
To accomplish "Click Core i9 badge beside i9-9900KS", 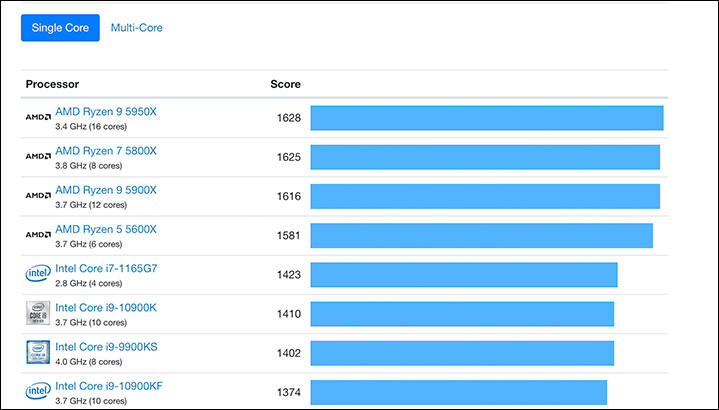I will (38, 352).
